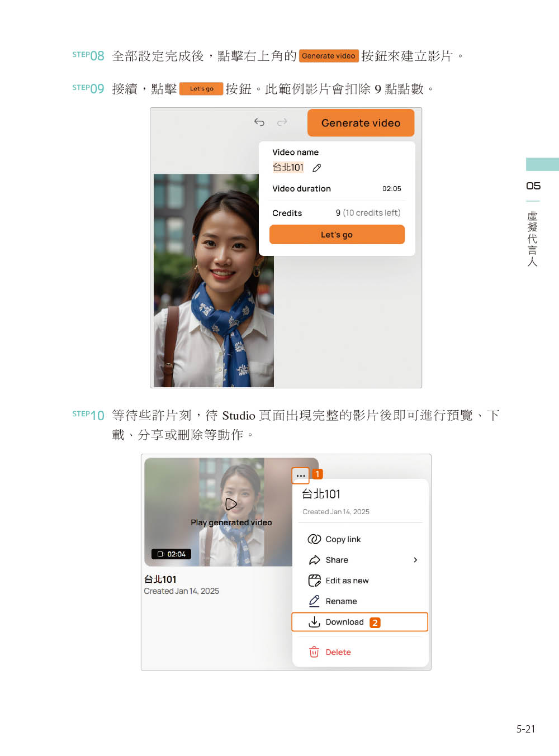Click the 台北101 title under the thumbnail
This screenshot has height=756, width=559.
click(160, 579)
